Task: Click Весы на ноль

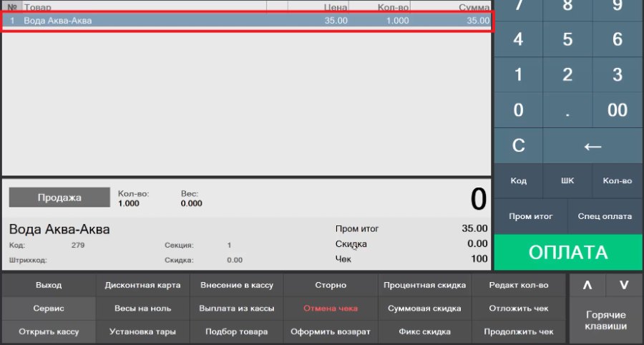Action: pyautogui.click(x=142, y=308)
